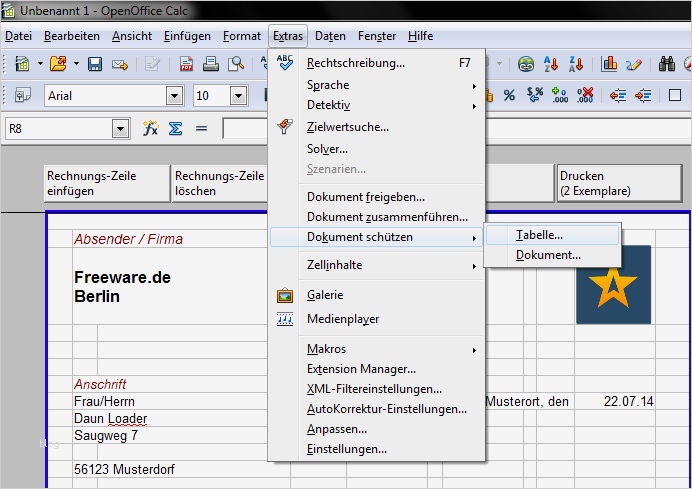Apply standard number format icon
This screenshot has height=489, width=692.
coord(534,94)
